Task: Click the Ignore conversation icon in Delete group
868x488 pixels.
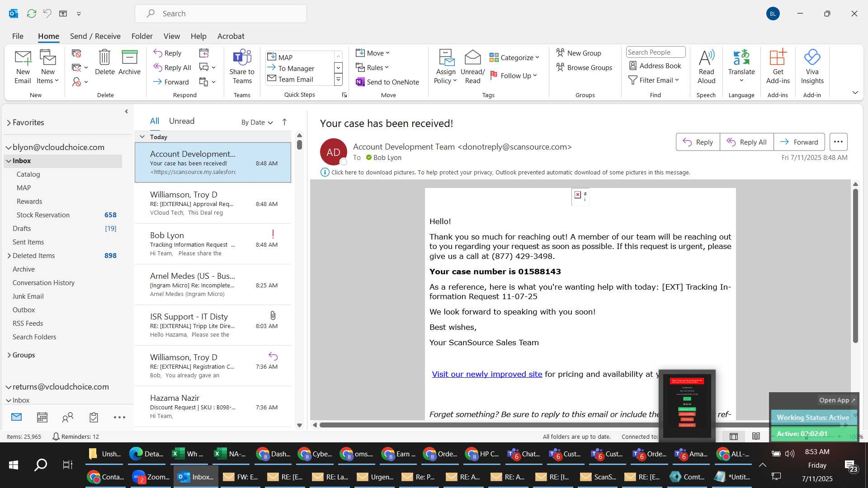Action: click(x=76, y=53)
